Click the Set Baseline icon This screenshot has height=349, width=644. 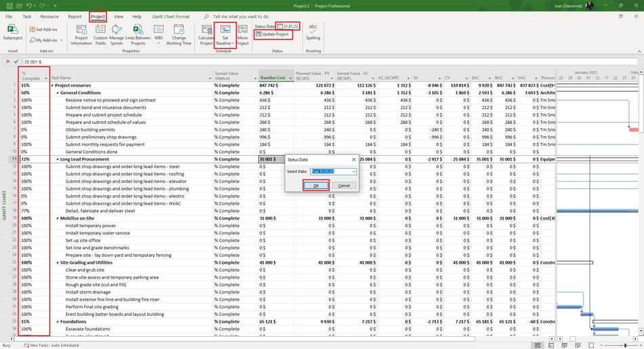pyautogui.click(x=225, y=30)
